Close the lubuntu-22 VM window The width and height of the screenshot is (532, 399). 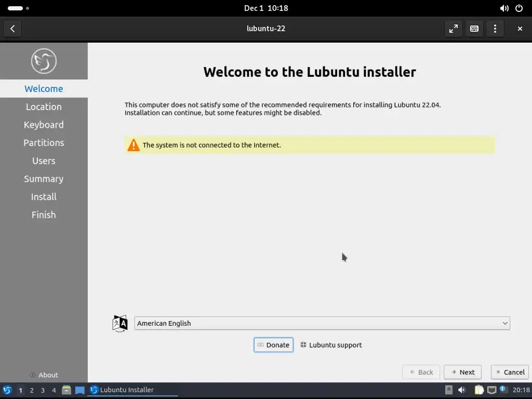(520, 29)
